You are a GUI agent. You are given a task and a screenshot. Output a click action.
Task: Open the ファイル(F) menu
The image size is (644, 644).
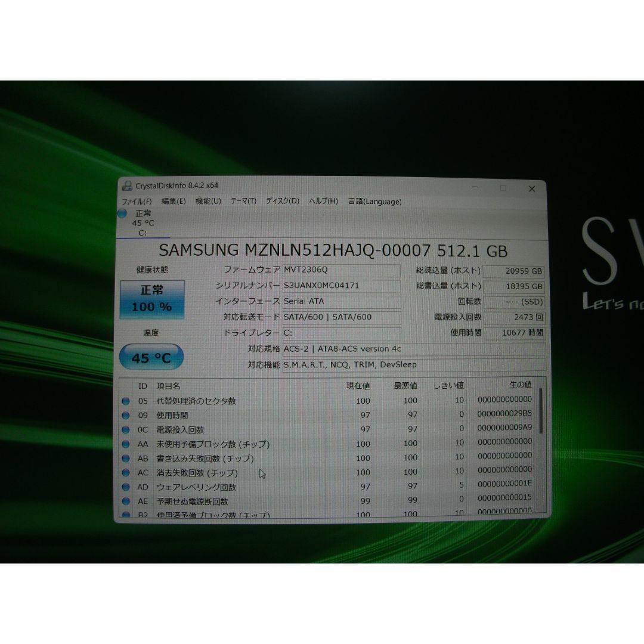pos(137,202)
